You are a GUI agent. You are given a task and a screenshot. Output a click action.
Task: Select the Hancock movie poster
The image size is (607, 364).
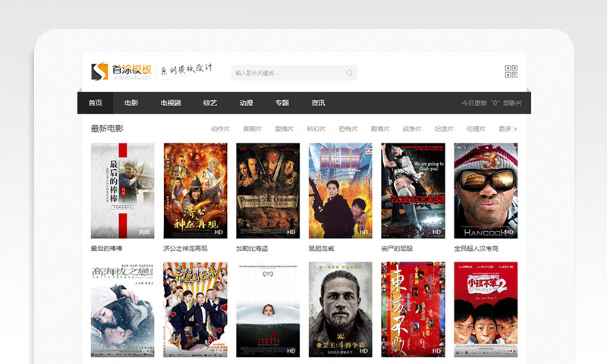486,190
